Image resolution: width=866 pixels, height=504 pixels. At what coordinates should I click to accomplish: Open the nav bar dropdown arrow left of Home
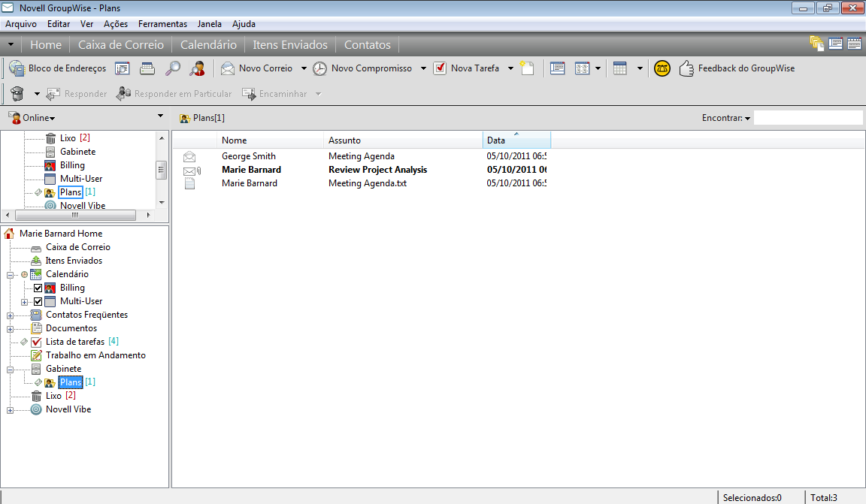(11, 45)
